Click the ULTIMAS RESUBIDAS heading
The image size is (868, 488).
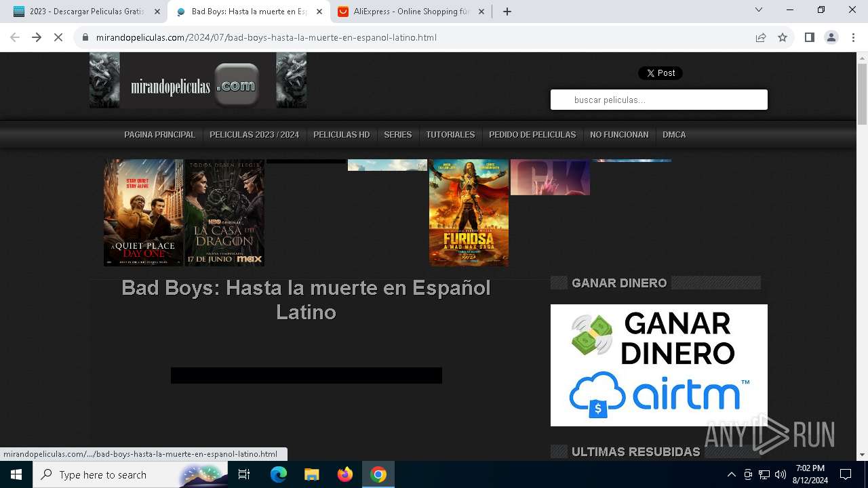point(636,451)
